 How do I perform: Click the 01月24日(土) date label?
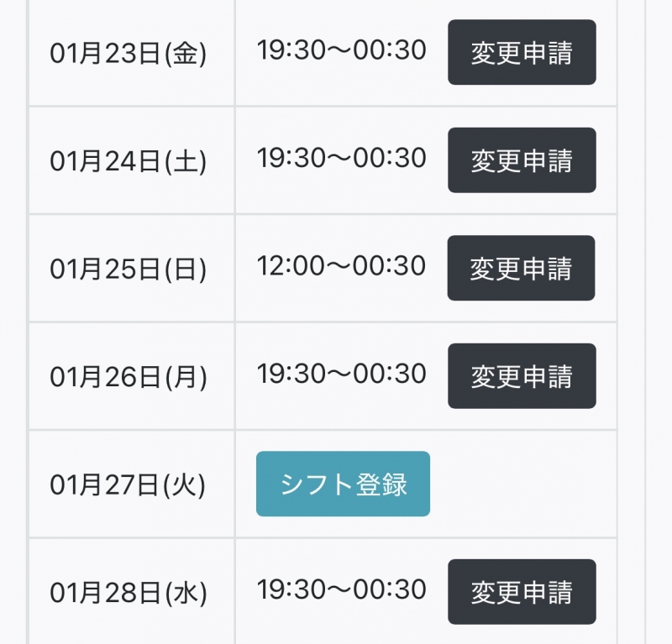pyautogui.click(x=129, y=161)
